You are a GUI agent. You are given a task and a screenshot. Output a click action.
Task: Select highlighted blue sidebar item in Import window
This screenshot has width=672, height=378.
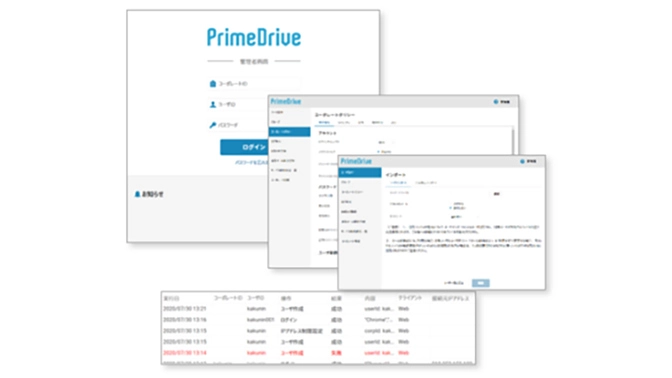point(360,172)
